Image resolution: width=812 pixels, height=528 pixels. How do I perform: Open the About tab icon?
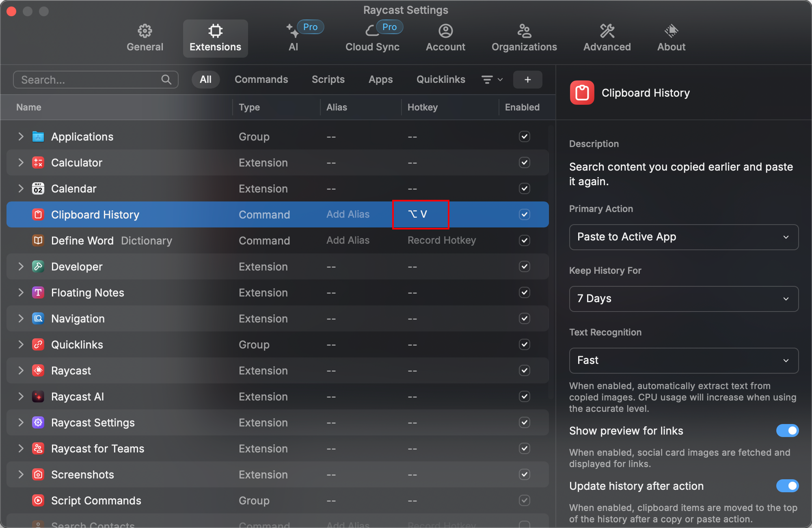click(x=671, y=31)
